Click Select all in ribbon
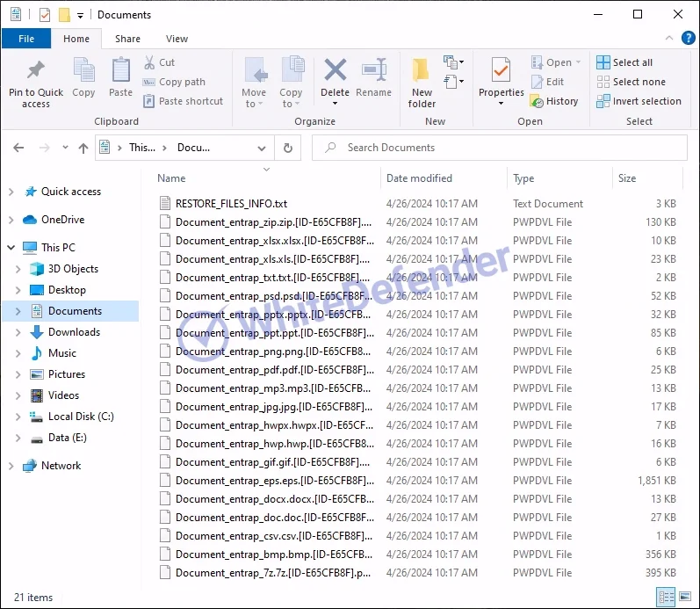This screenshot has height=609, width=700. [x=624, y=62]
